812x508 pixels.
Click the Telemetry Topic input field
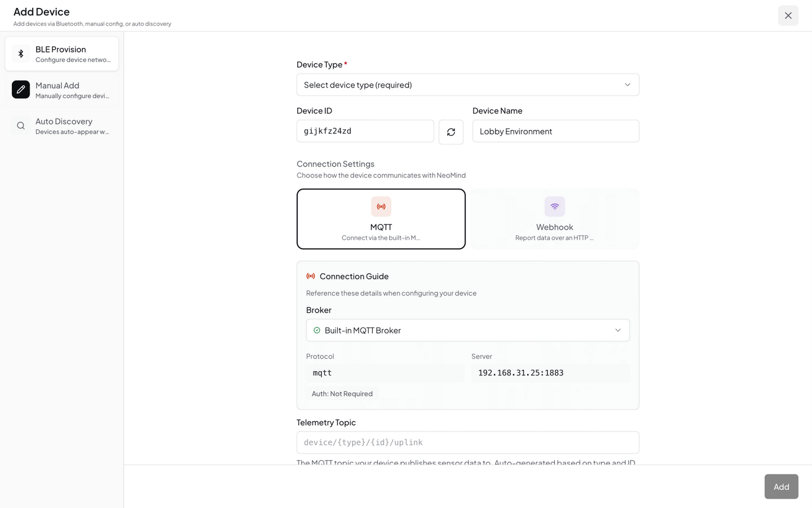pos(468,443)
